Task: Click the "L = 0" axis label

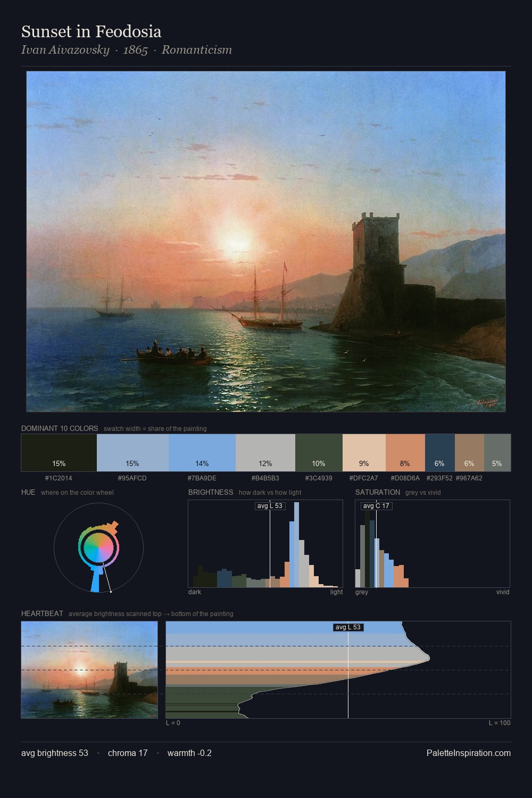Action: [x=173, y=723]
